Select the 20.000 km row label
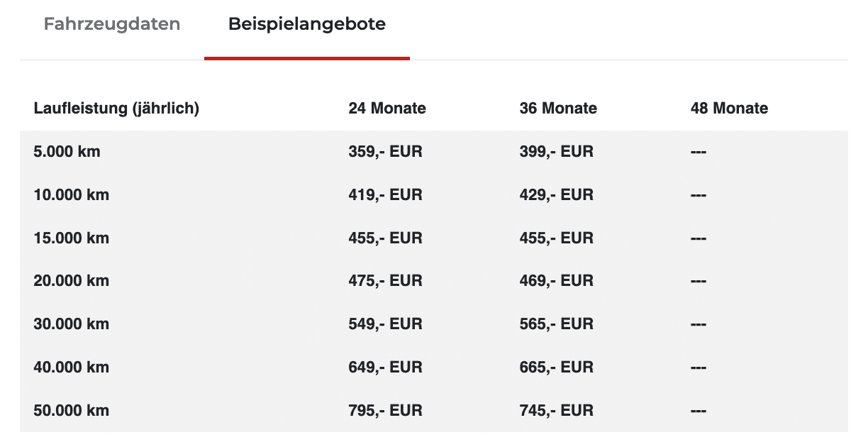868x447 pixels. [71, 282]
